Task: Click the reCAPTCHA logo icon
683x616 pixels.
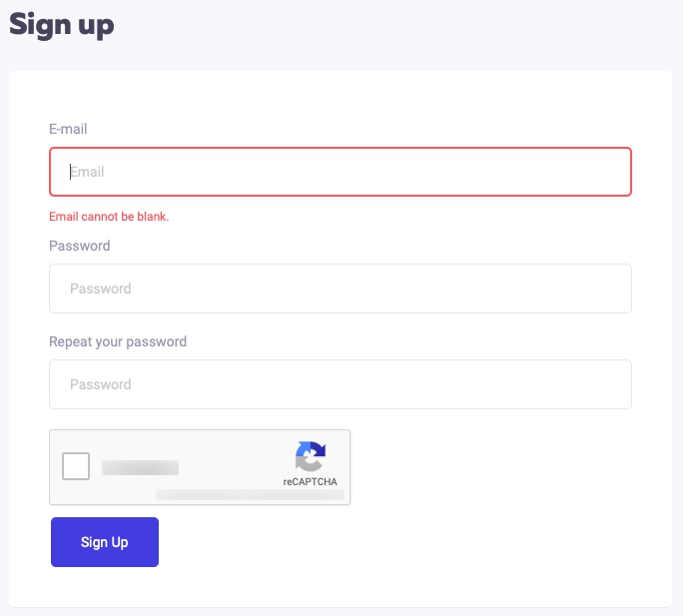Action: click(311, 456)
